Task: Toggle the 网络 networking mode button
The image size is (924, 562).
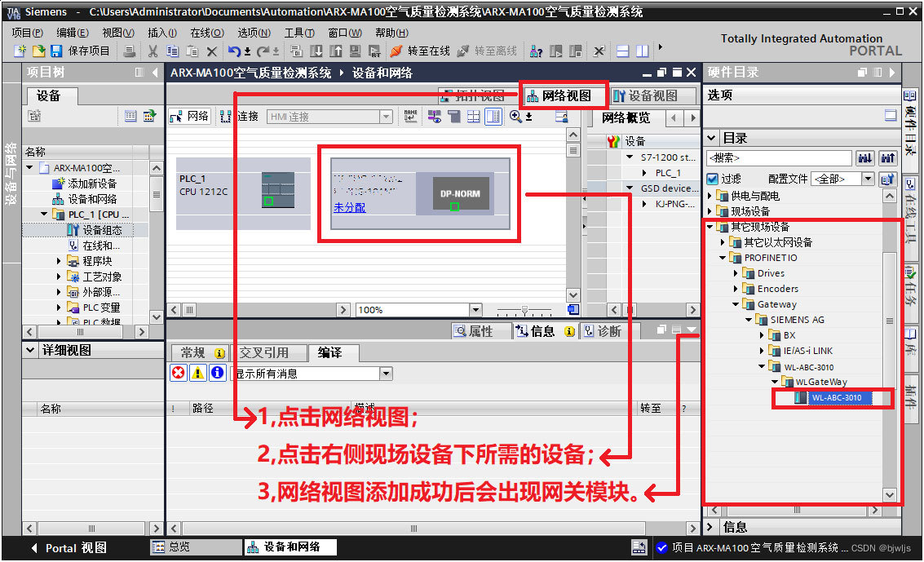Action: pyautogui.click(x=190, y=117)
